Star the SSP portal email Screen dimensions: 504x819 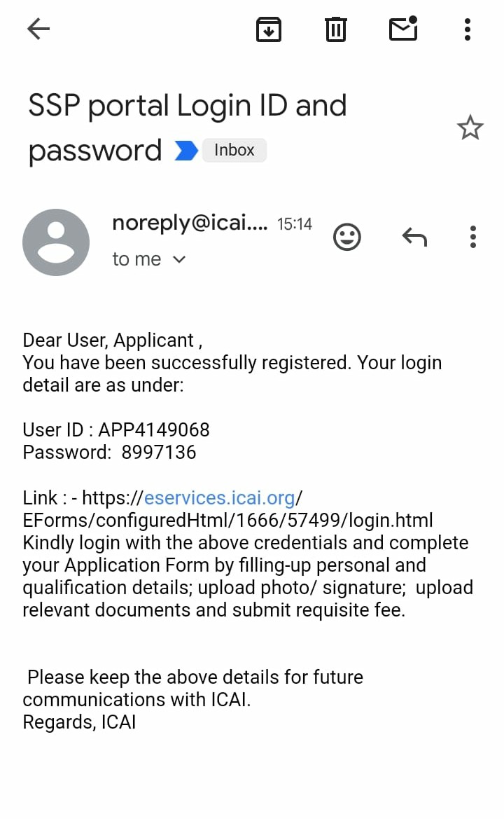tap(470, 128)
